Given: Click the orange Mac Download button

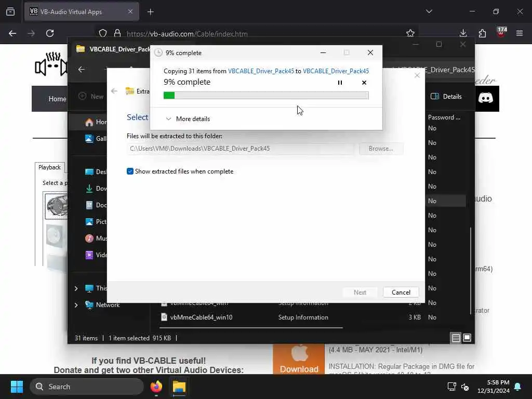Looking at the screenshot, I should pyautogui.click(x=299, y=360).
